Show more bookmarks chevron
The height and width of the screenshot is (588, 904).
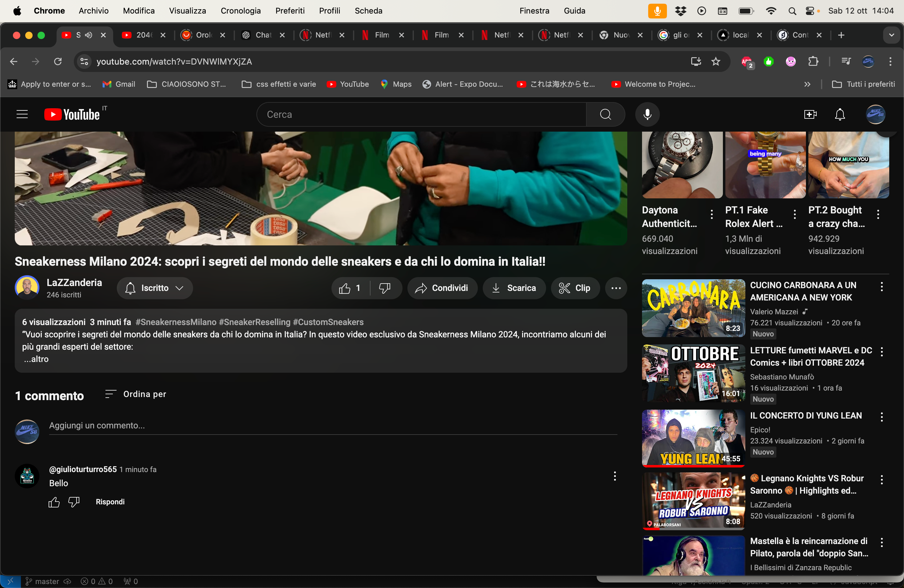807,84
